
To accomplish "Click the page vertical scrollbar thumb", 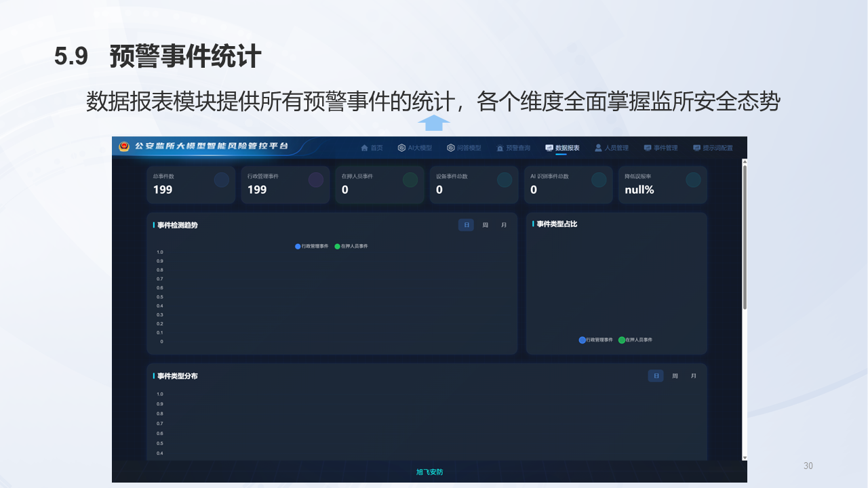I will [745, 237].
